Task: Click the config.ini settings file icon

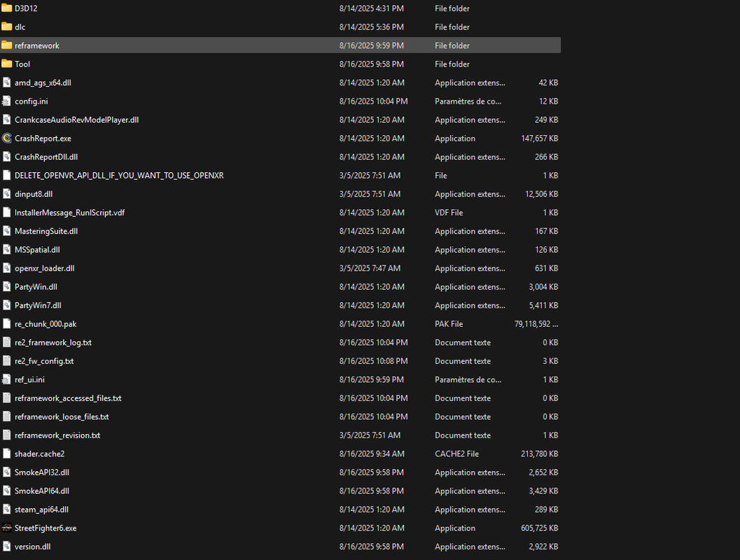Action: coord(6,101)
